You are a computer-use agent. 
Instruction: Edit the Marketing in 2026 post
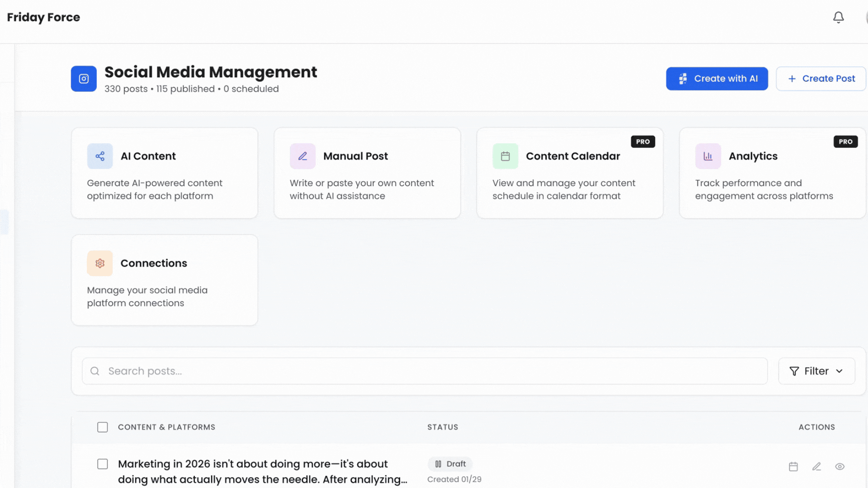[x=816, y=466]
